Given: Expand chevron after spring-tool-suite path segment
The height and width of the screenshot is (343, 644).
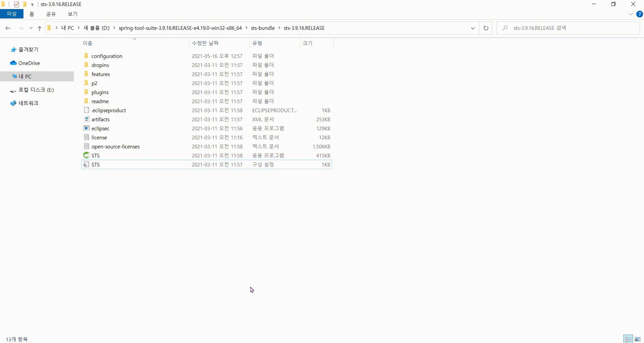Looking at the screenshot, I should [x=247, y=28].
